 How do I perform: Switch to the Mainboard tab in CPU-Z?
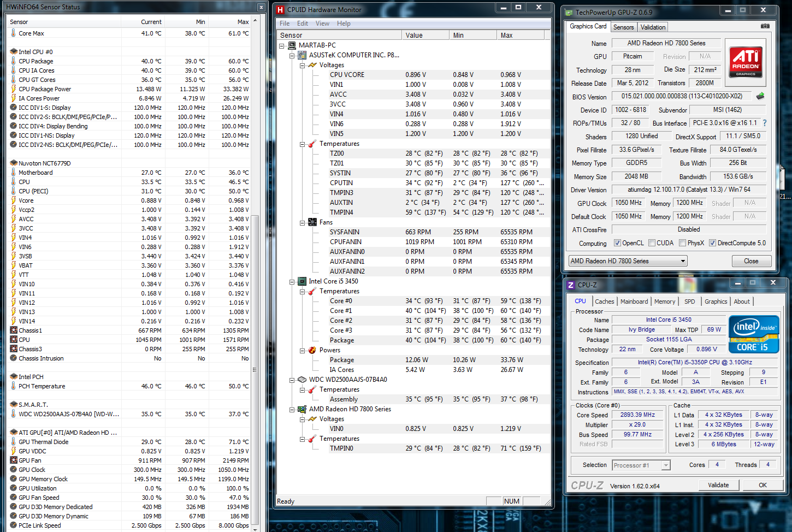point(634,302)
